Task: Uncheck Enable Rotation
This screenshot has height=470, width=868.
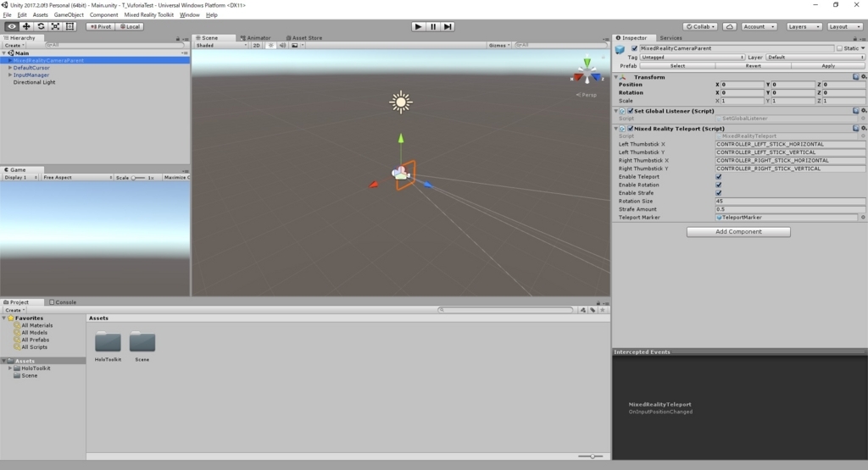Action: [719, 185]
